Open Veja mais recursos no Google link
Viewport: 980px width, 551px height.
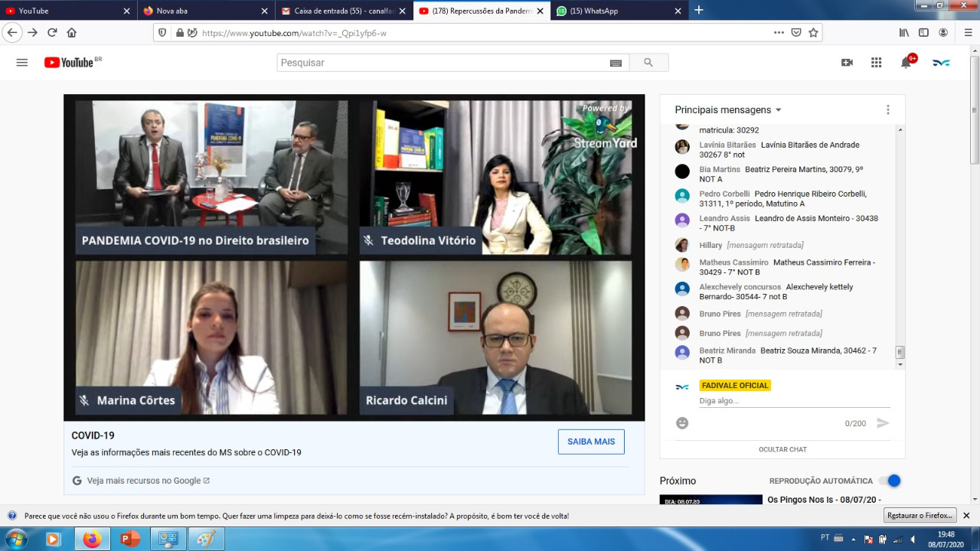pos(144,481)
